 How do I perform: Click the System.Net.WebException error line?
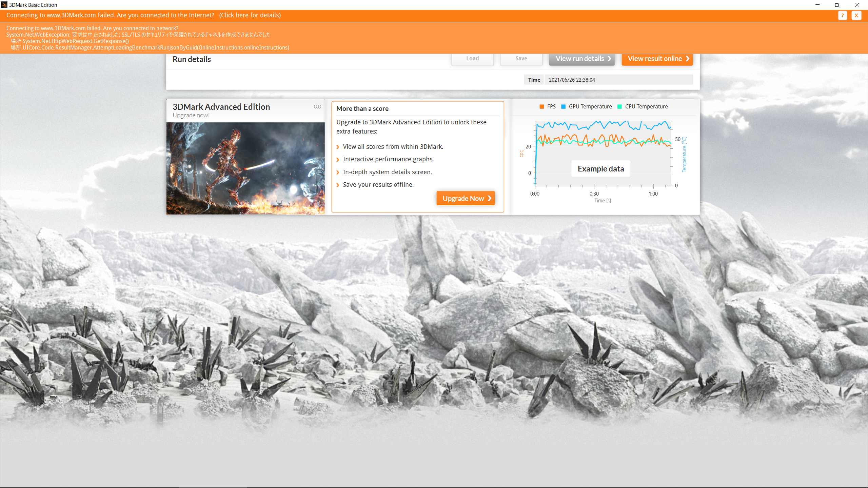[138, 35]
